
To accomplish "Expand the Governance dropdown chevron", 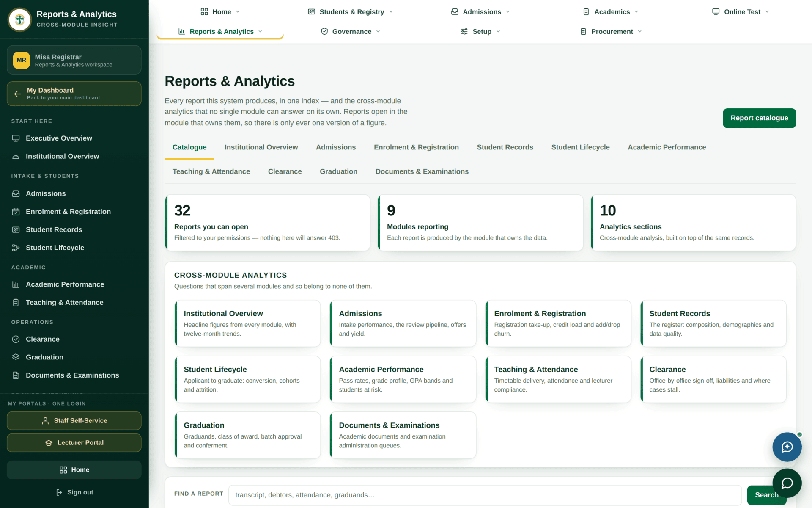I will (x=378, y=31).
